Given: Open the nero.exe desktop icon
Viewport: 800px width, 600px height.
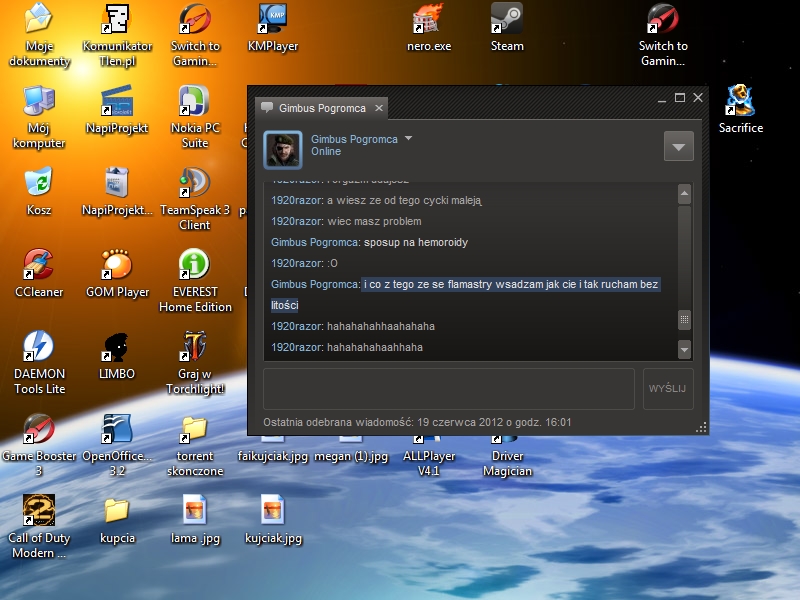Looking at the screenshot, I should click(428, 19).
